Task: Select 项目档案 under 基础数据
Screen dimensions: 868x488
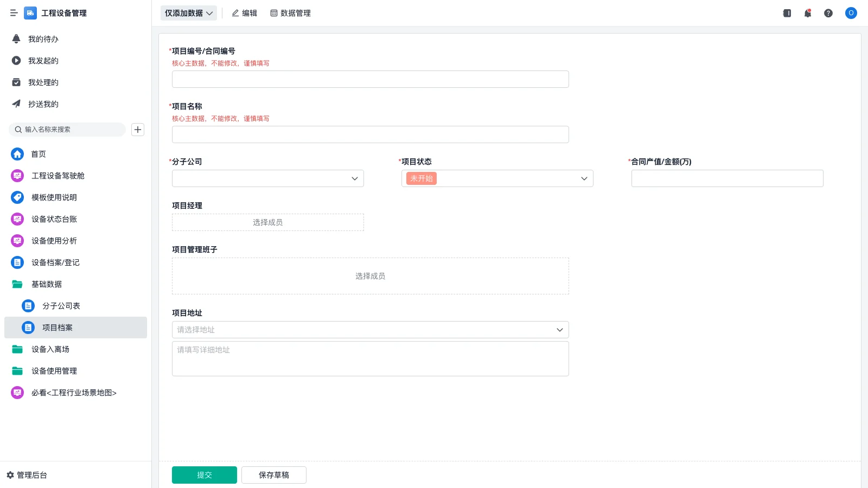Action: pyautogui.click(x=58, y=328)
